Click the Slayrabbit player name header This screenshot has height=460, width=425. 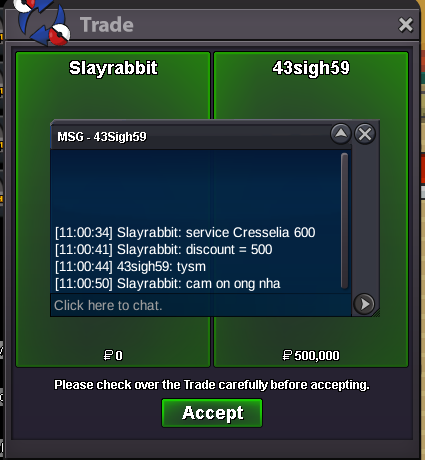tap(113, 68)
